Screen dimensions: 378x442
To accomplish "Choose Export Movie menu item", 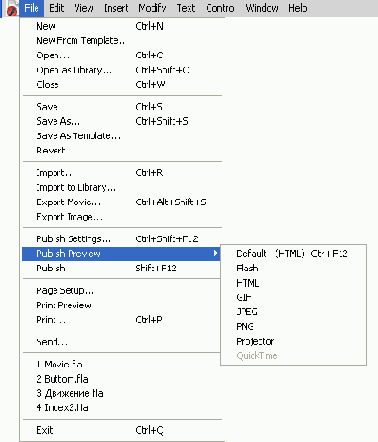I will [122, 202].
